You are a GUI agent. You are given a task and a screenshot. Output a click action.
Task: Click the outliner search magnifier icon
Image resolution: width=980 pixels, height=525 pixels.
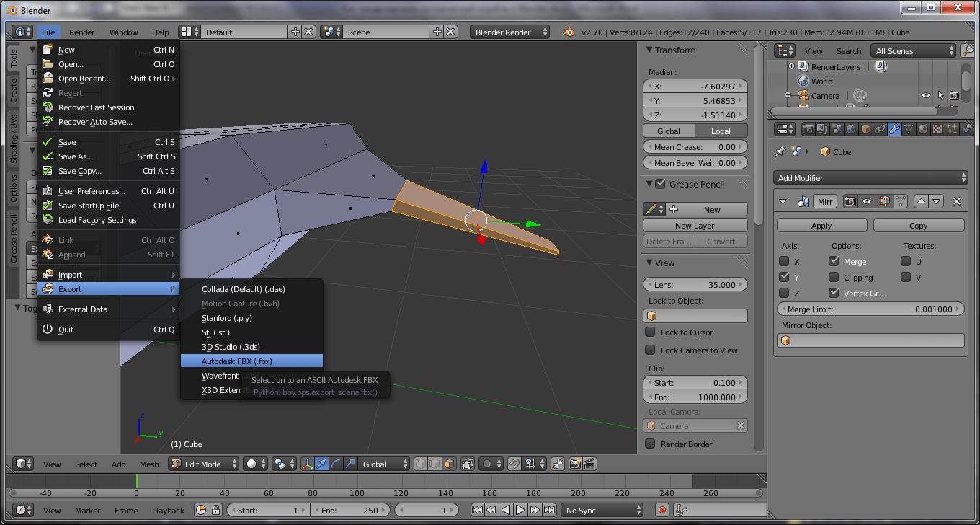[x=967, y=50]
